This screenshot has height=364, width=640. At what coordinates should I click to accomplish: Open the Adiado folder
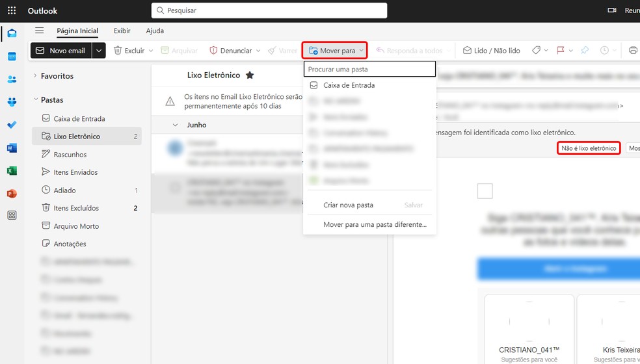(x=87, y=190)
